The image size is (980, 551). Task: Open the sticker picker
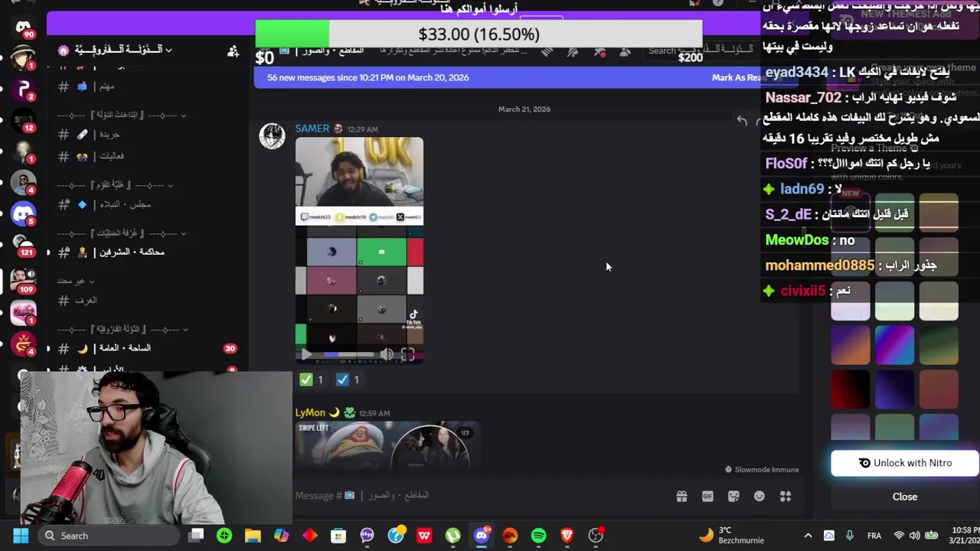coord(733,497)
